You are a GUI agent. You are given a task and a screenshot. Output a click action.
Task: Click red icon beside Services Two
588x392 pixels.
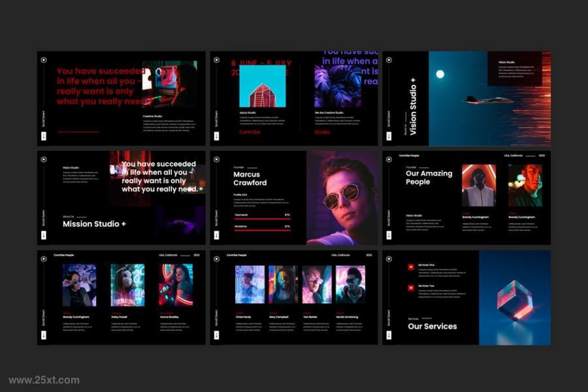pos(411,287)
